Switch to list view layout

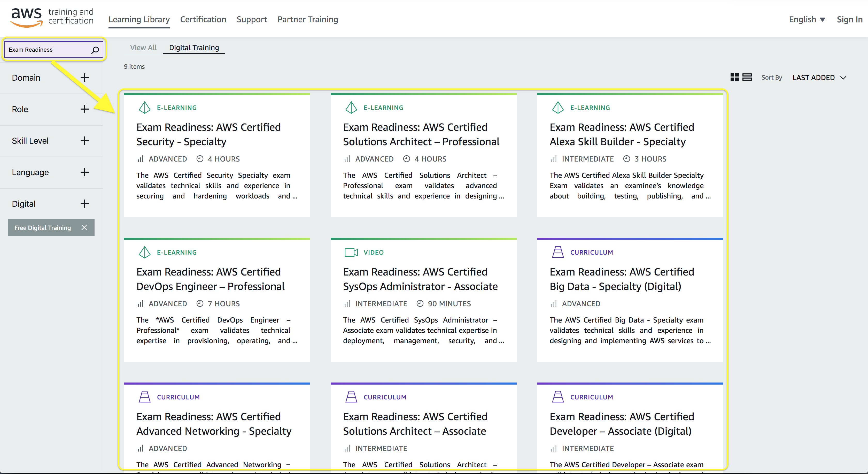tap(747, 77)
